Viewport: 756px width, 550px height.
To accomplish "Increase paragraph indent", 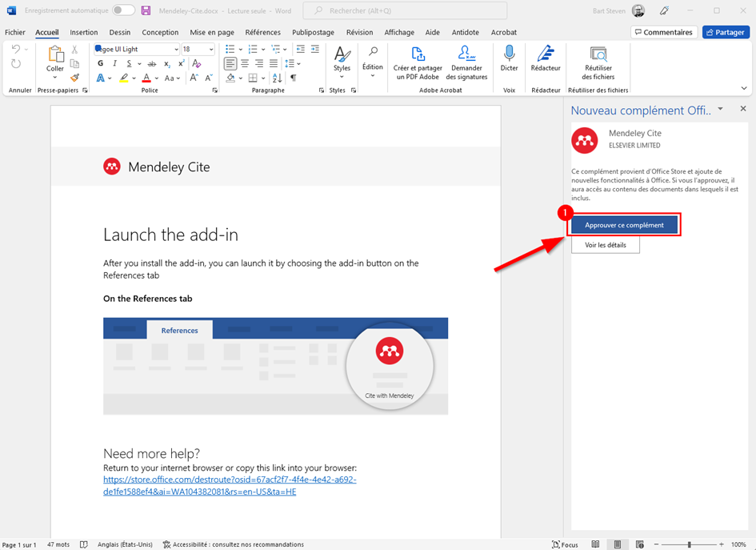I will (315, 49).
